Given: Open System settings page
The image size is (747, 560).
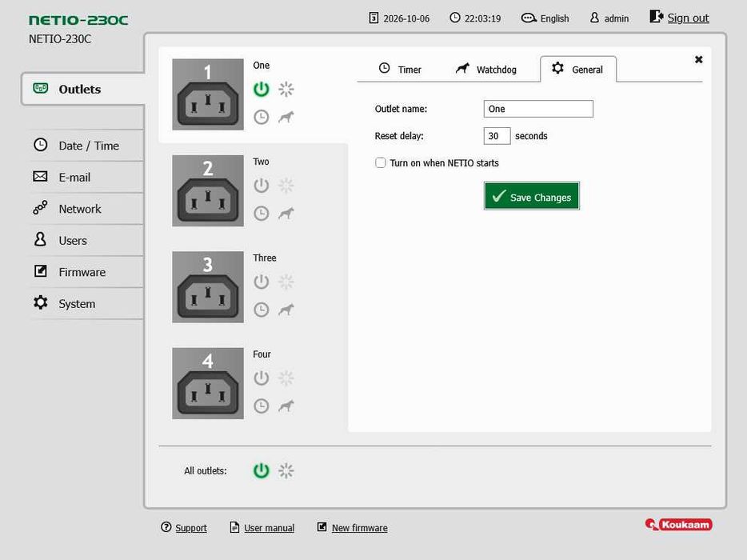Looking at the screenshot, I should tap(86, 303).
